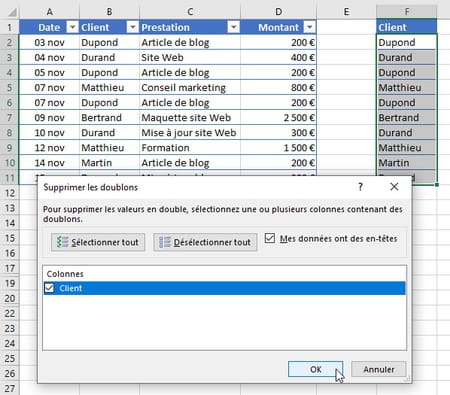Select column E header

click(346, 12)
